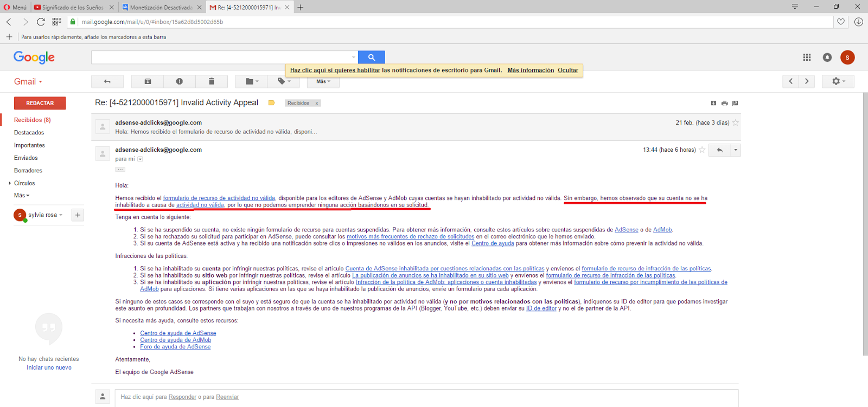Click the Back to inbox arrow button
Screen dimensions: 868x407
click(x=107, y=81)
